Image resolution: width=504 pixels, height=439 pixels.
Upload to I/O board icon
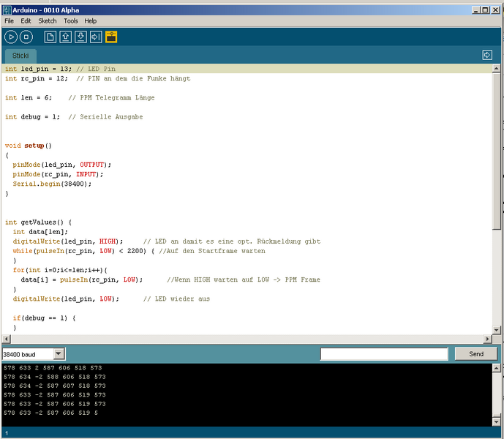pyautogui.click(x=96, y=37)
